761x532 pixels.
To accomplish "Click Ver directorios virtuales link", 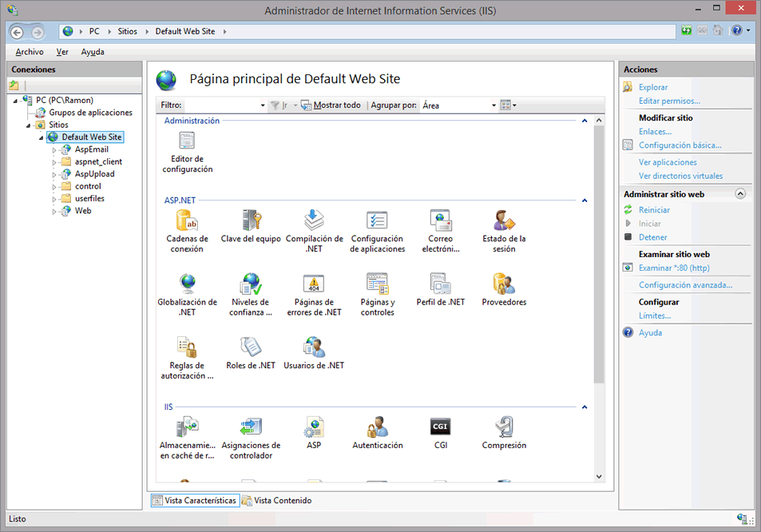I will [x=680, y=176].
